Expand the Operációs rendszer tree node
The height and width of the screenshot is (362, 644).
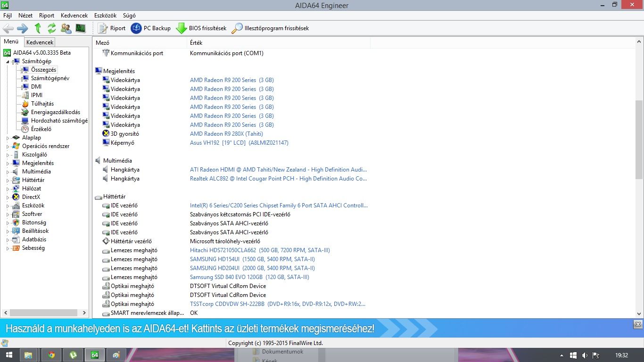(8, 146)
